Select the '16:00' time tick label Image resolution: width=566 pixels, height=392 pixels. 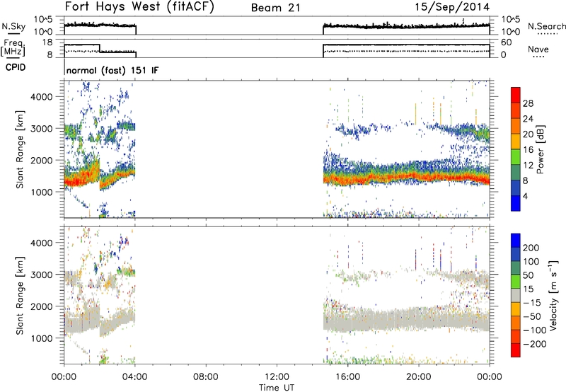[x=347, y=377]
